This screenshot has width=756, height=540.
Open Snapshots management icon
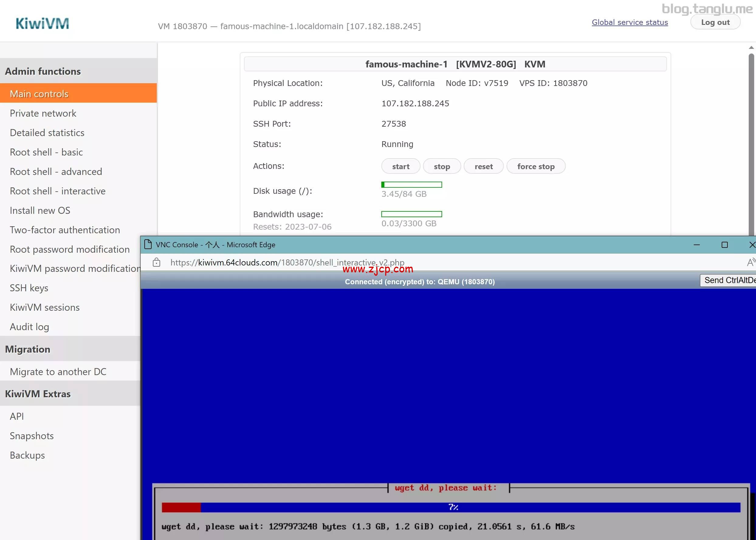pyautogui.click(x=32, y=436)
